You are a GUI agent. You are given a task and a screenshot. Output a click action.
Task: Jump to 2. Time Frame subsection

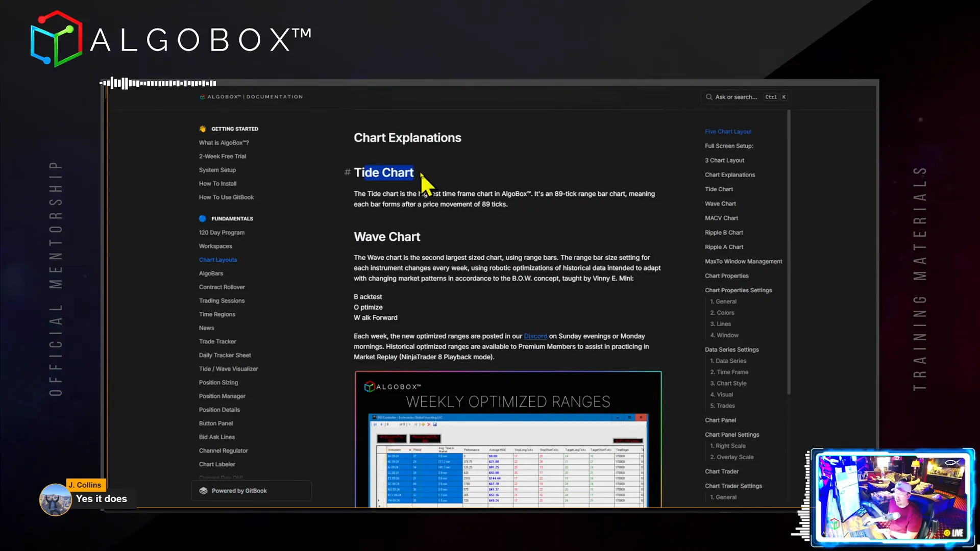729,372
